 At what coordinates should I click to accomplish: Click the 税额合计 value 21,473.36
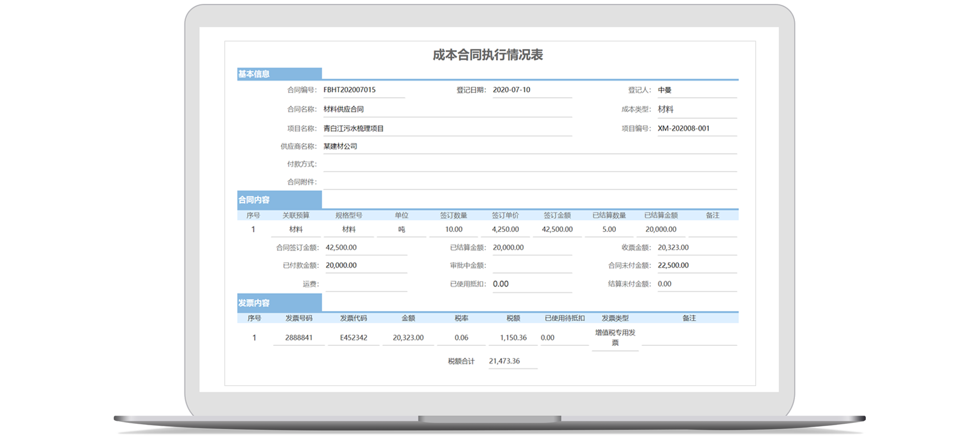tap(512, 361)
